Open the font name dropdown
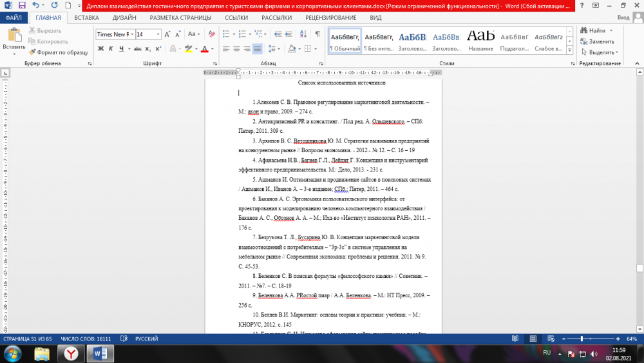The height and width of the screenshot is (363, 644). 131,34
